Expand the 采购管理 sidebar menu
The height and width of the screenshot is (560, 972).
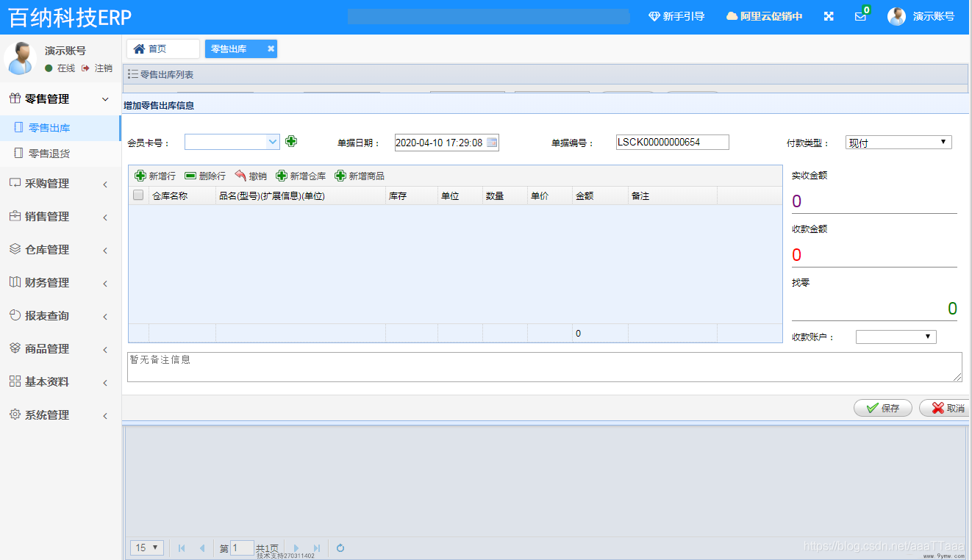coord(59,184)
